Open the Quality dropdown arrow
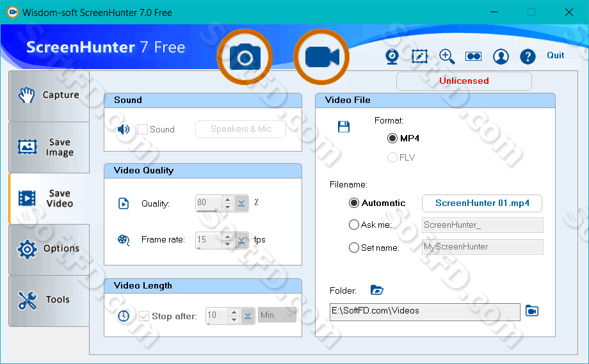 [x=241, y=203]
